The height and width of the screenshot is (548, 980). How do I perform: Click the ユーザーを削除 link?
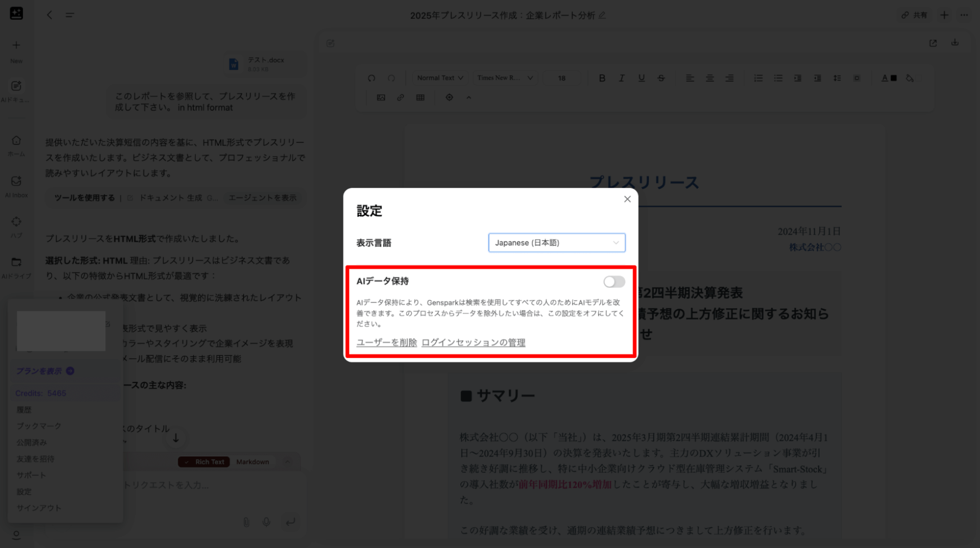point(386,342)
